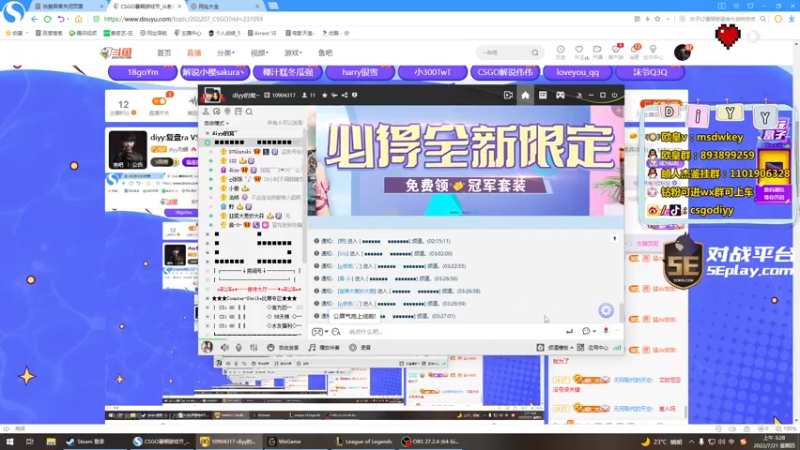Switch to the 网址大全 browser tab
Image resolution: width=800 pixels, height=450 pixels.
tap(224, 6)
